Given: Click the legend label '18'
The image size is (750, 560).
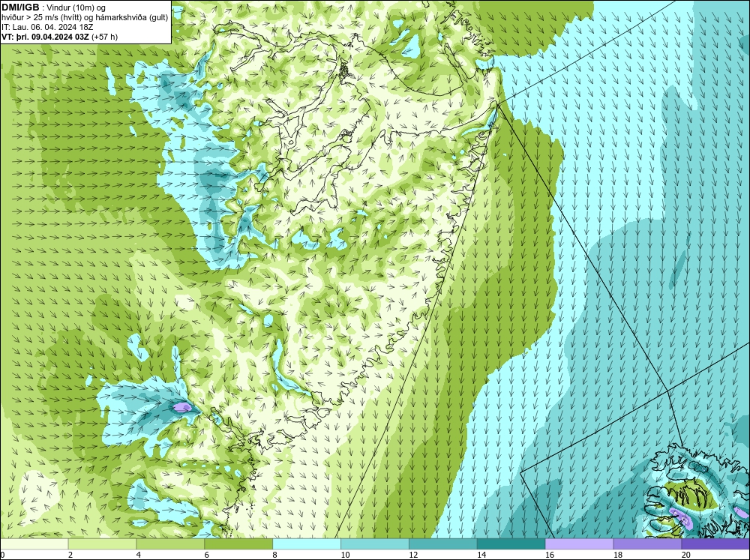Looking at the screenshot, I should (x=617, y=555).
